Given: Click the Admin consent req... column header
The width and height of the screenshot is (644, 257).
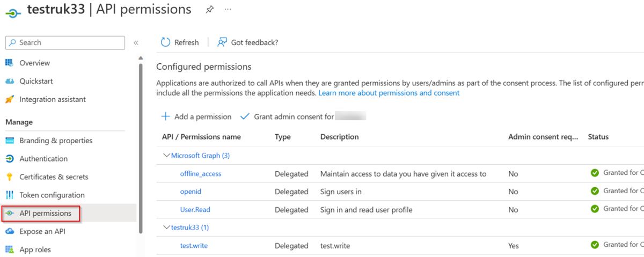Looking at the screenshot, I should coord(543,137).
